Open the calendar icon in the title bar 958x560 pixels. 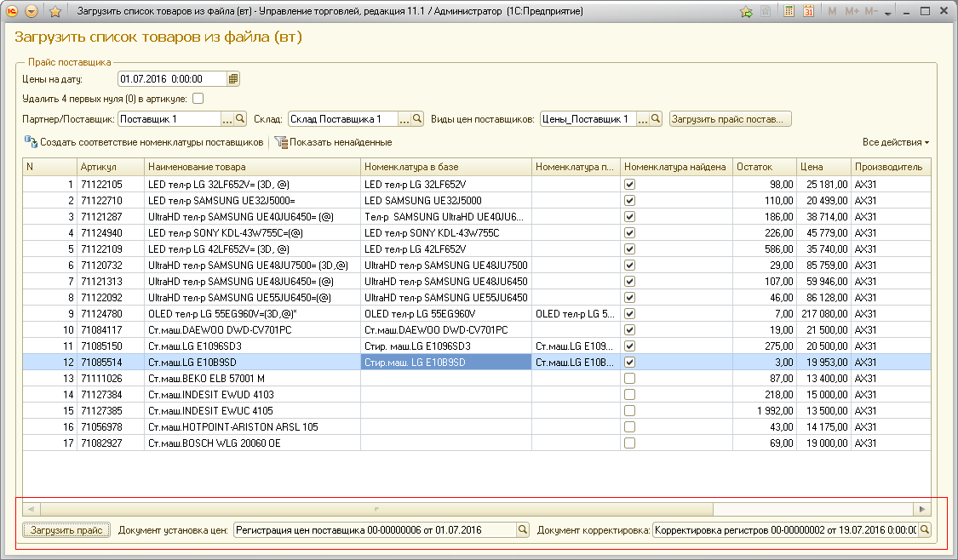(808, 11)
